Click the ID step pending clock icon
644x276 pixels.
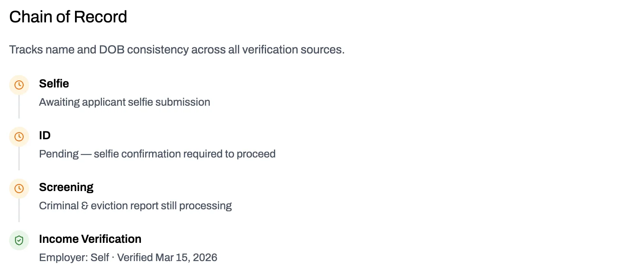[x=19, y=137]
